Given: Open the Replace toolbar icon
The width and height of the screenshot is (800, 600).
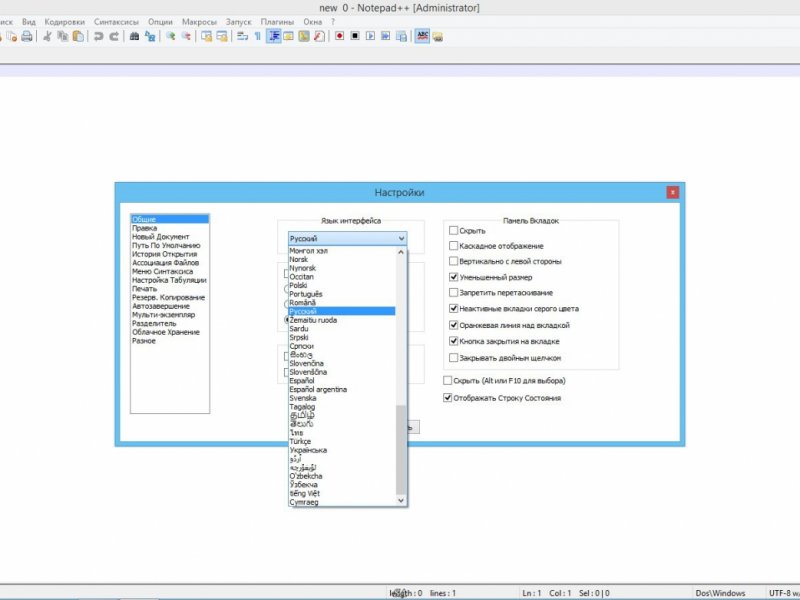Looking at the screenshot, I should pyautogui.click(x=150, y=36).
